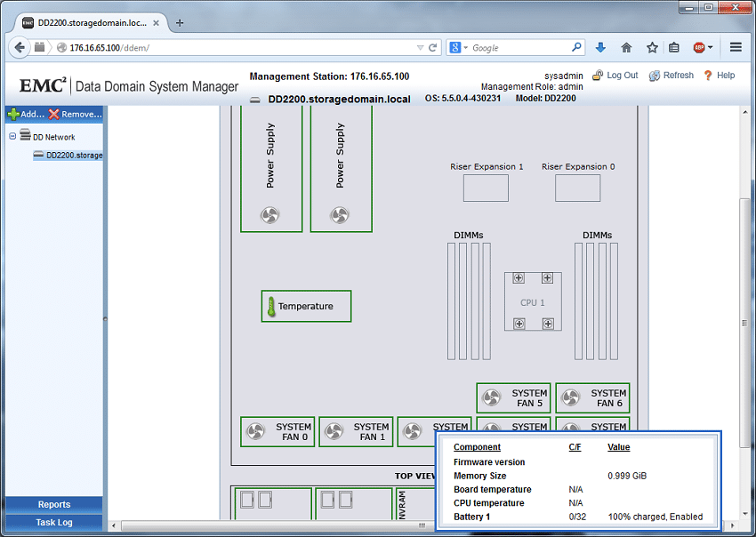Collapse the DD Network tree node
This screenshot has width=756, height=537.
[x=12, y=136]
